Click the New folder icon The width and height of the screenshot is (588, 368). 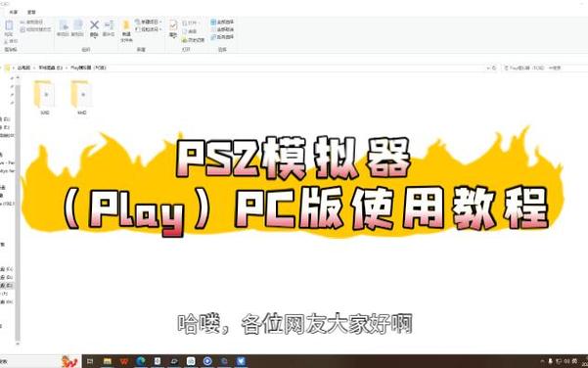coord(126,25)
